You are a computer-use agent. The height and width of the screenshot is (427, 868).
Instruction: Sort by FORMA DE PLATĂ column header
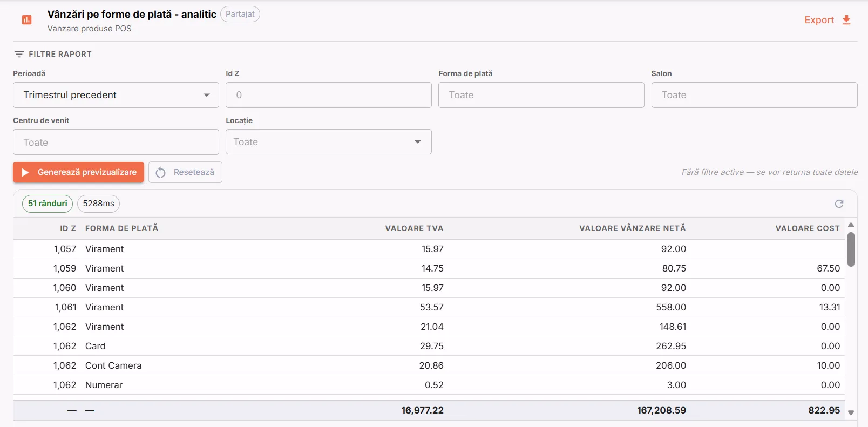[x=122, y=228]
